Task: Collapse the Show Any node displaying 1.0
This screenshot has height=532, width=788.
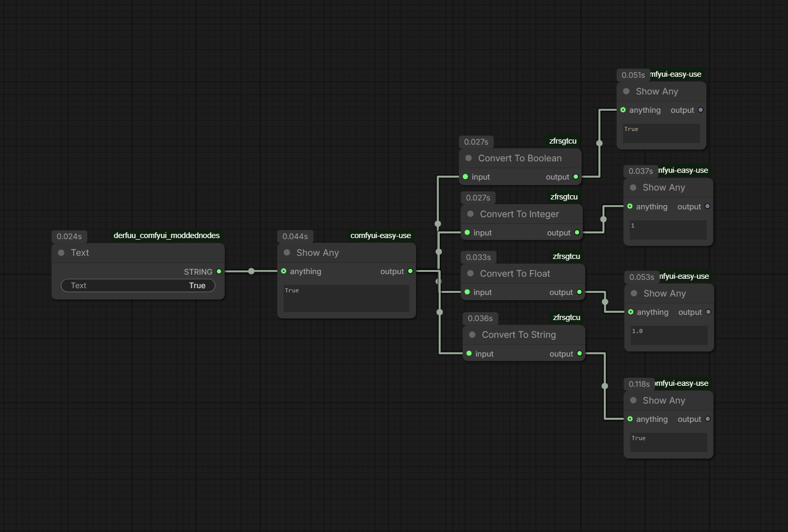Action: click(634, 293)
